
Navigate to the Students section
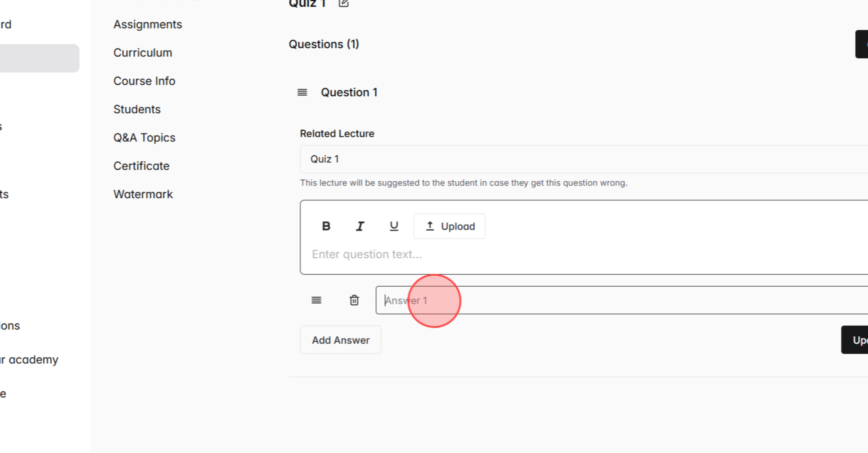pos(137,109)
